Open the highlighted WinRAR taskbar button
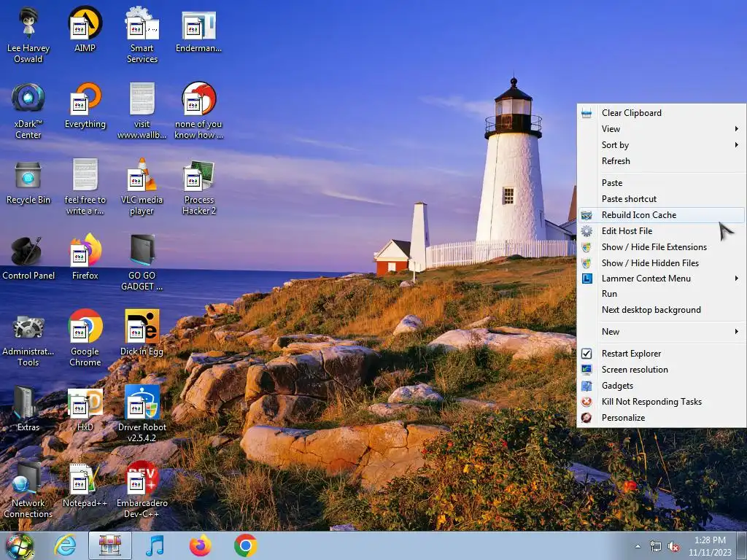The height and width of the screenshot is (560, 747). pyautogui.click(x=110, y=545)
